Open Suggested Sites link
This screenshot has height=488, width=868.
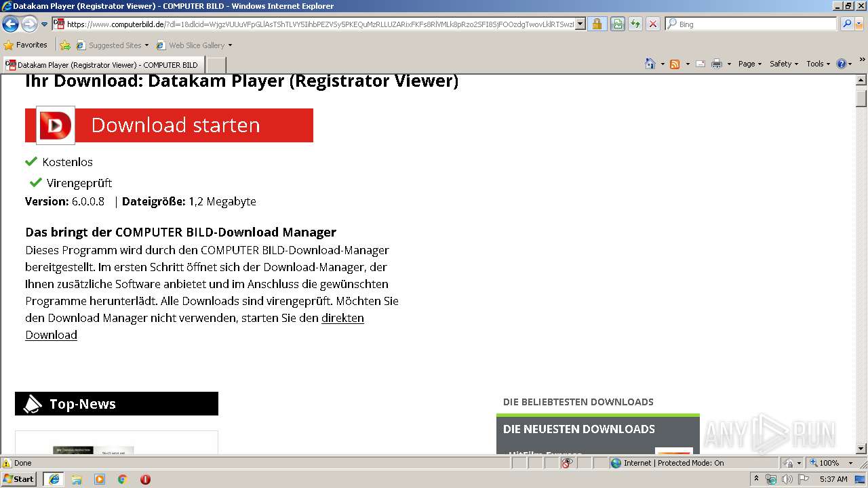coord(112,45)
